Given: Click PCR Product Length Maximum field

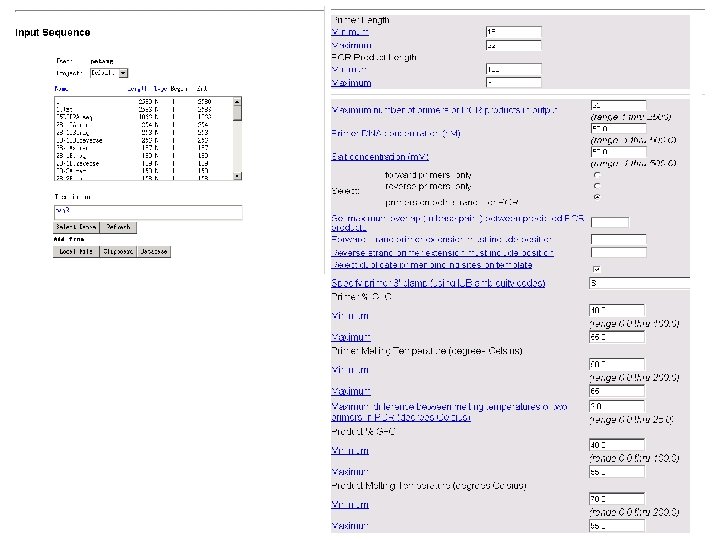Looking at the screenshot, I should click(513, 82).
